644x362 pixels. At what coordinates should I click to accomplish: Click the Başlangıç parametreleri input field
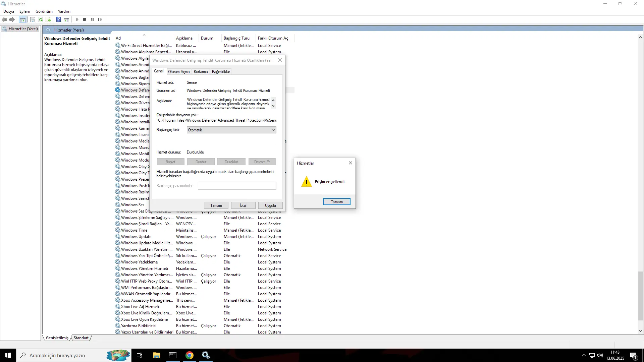(x=237, y=186)
